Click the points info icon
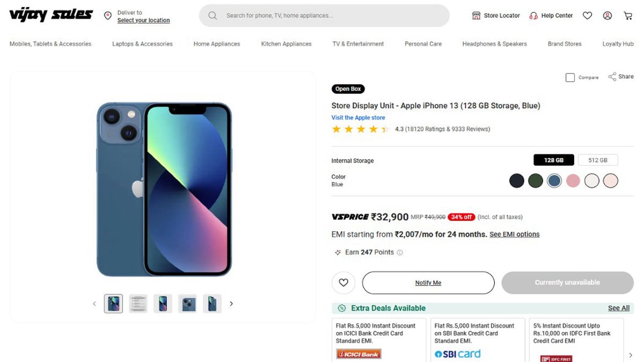The image size is (644, 362). click(x=400, y=253)
